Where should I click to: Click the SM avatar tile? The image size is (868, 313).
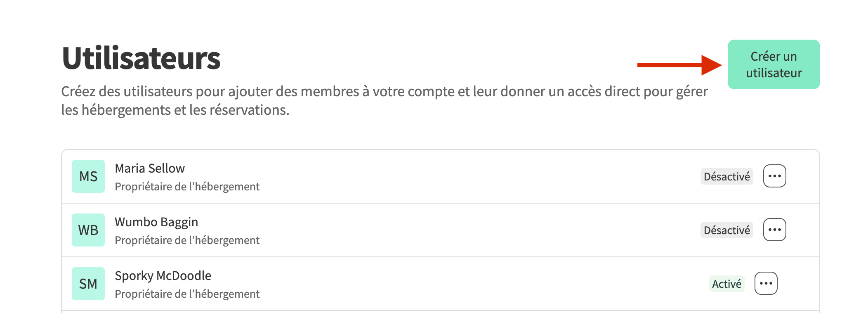(x=88, y=284)
